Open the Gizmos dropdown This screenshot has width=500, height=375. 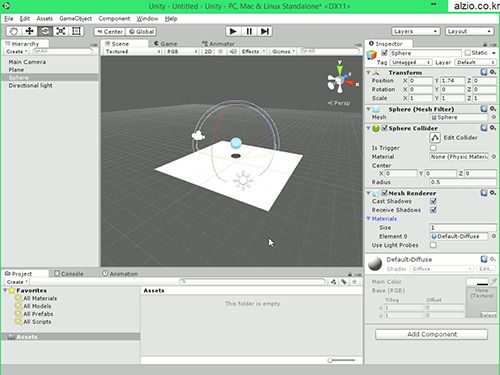point(283,51)
